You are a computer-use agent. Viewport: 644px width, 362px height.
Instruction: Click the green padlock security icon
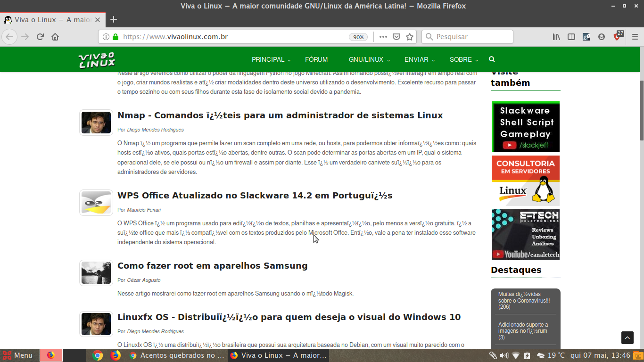pyautogui.click(x=116, y=37)
